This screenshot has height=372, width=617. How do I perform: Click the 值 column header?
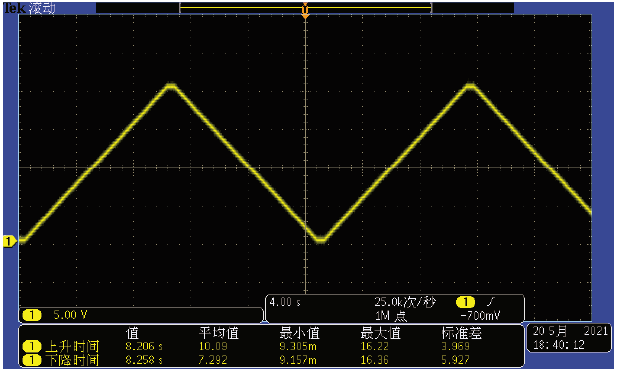pos(132,333)
